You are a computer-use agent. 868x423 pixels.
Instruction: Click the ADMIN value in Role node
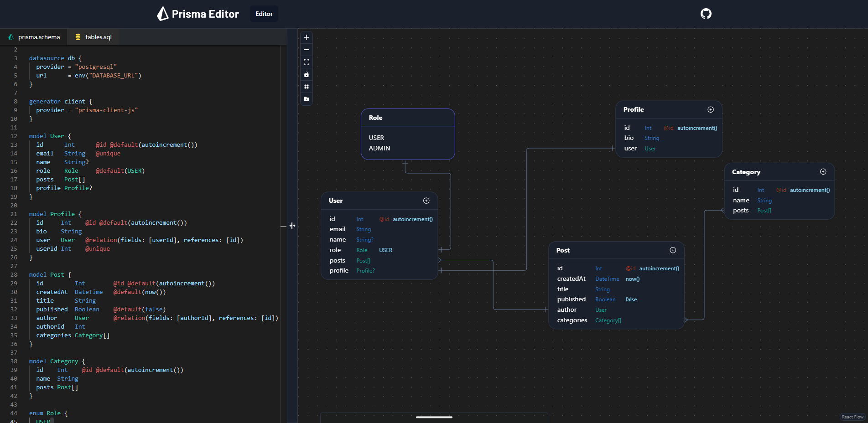coord(379,148)
